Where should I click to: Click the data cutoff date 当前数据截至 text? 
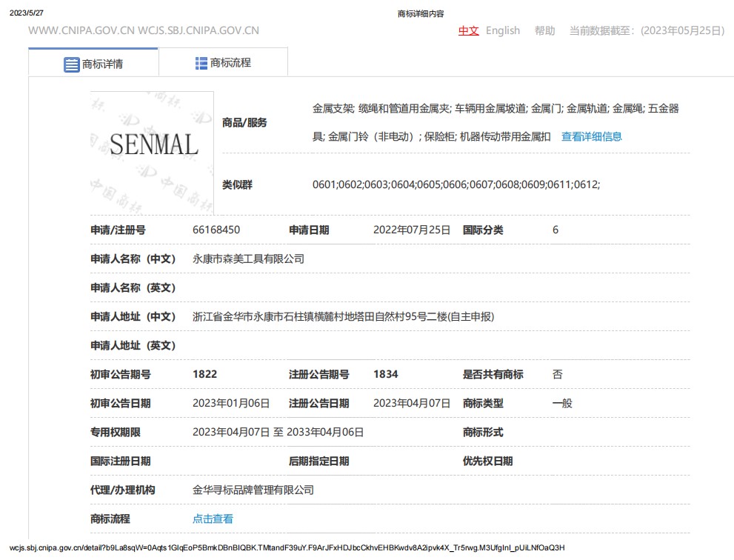(647, 31)
